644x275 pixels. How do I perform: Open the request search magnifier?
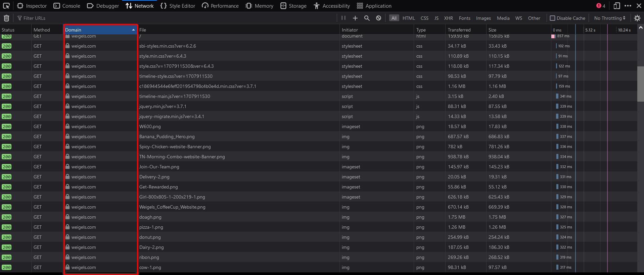(x=367, y=18)
